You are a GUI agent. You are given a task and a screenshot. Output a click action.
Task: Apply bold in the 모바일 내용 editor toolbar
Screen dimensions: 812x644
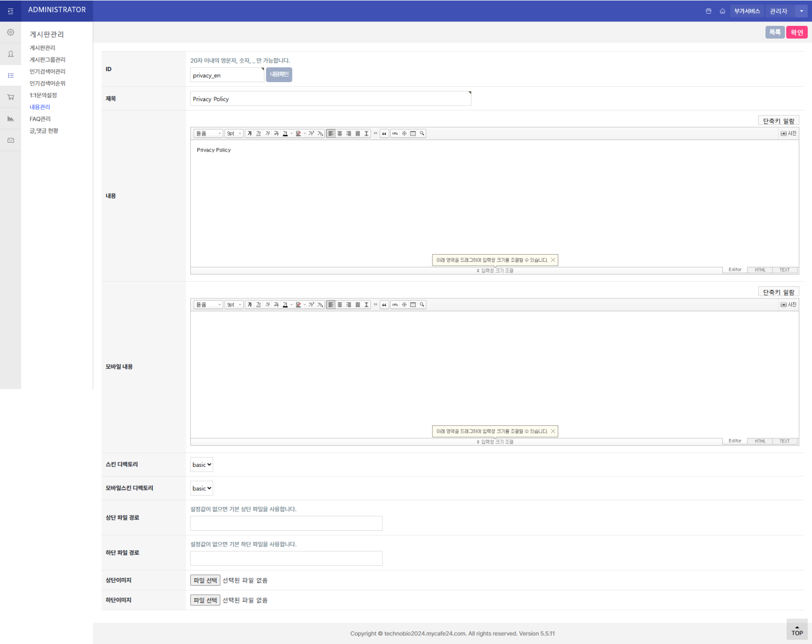[250, 304]
